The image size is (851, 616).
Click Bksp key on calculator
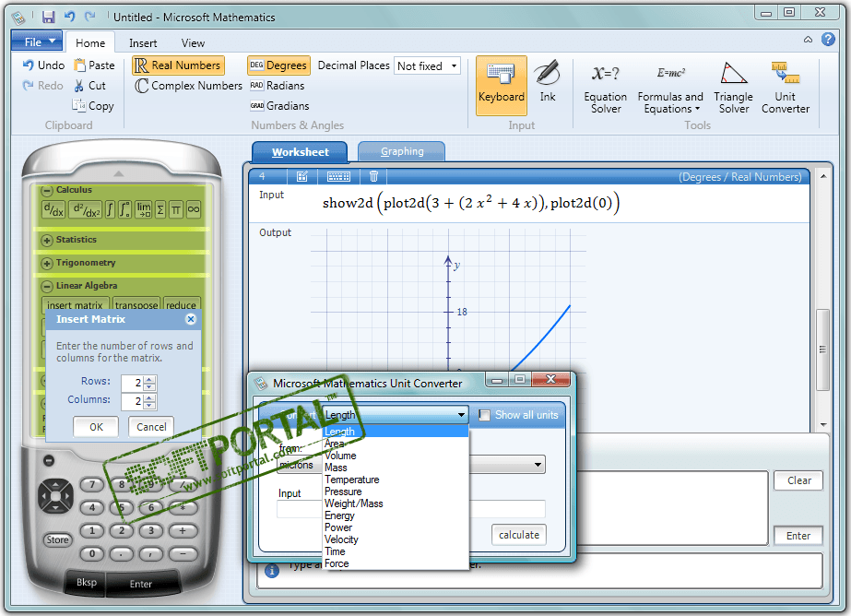(x=87, y=583)
